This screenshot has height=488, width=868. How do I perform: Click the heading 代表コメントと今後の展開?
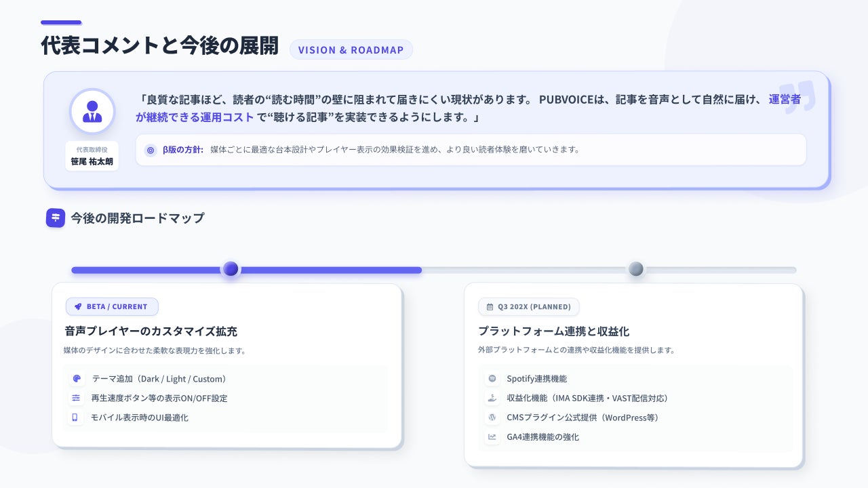[159, 45]
